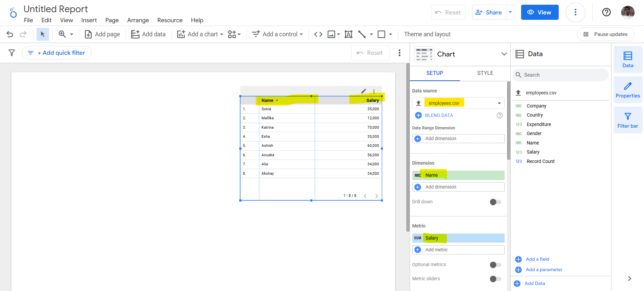Turn on Metric sliders toggle
Screen dimensions: 644x291
click(495, 279)
